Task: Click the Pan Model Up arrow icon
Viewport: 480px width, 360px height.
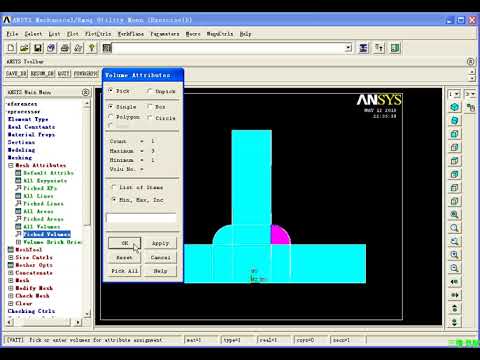Action: pos(454,309)
